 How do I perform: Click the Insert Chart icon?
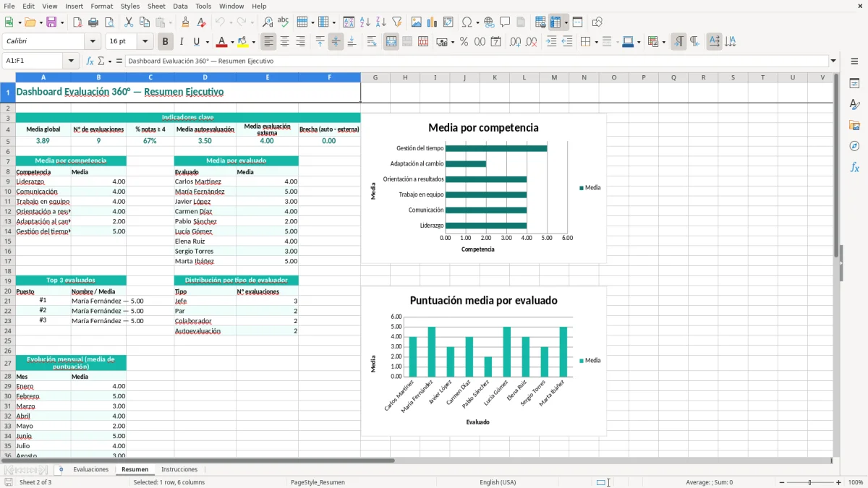pos(433,22)
